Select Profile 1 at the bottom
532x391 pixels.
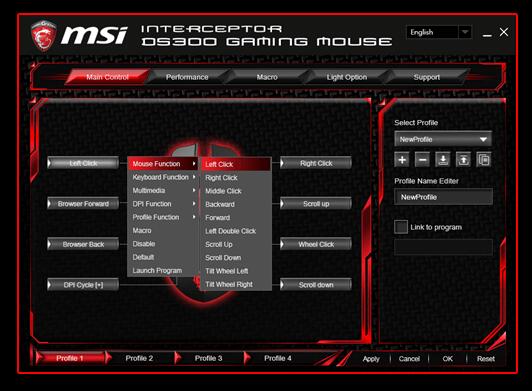71,358
